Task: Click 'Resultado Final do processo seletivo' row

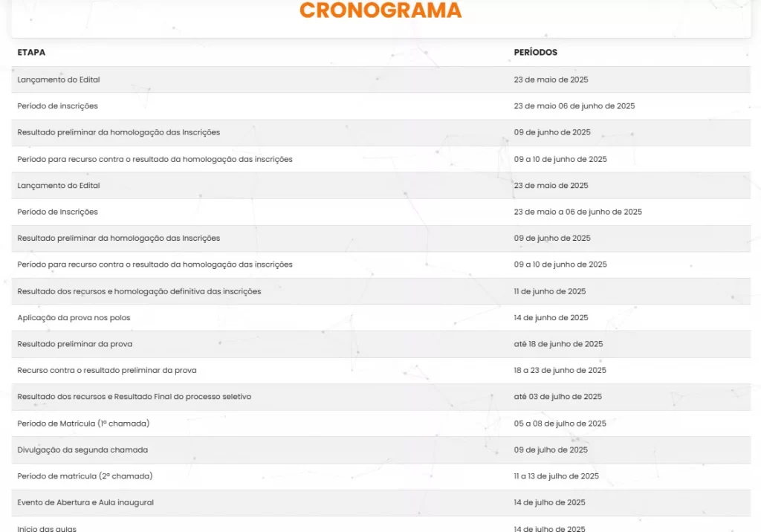Action: pyautogui.click(x=135, y=397)
